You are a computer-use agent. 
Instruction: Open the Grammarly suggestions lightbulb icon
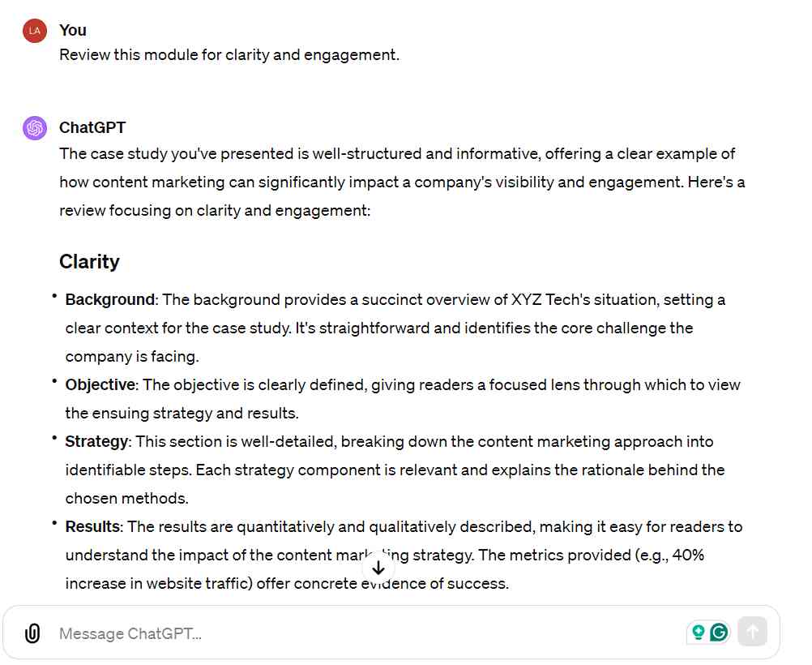(x=699, y=631)
